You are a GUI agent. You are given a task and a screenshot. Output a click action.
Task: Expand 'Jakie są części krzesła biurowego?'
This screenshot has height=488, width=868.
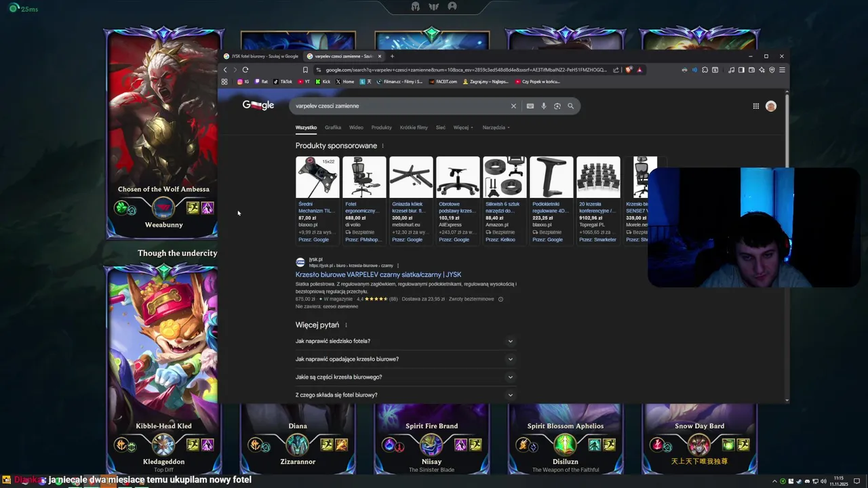click(x=406, y=377)
